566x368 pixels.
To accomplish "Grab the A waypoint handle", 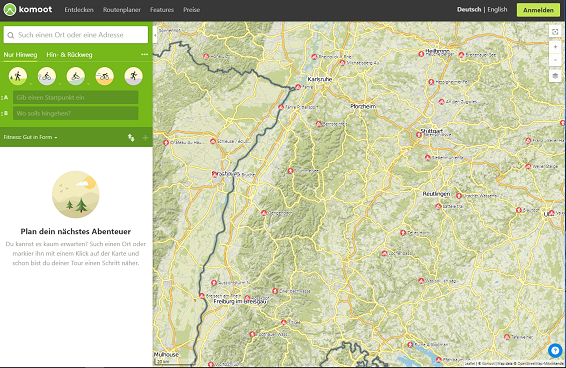I will (4, 98).
